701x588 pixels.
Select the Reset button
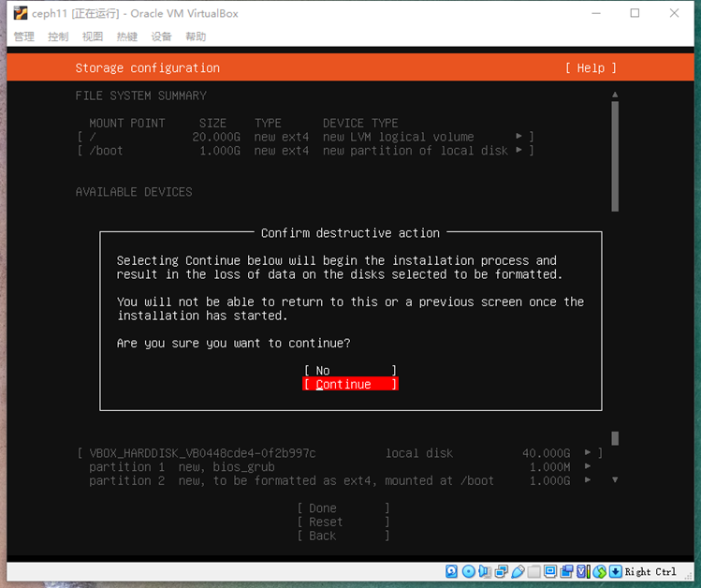343,522
